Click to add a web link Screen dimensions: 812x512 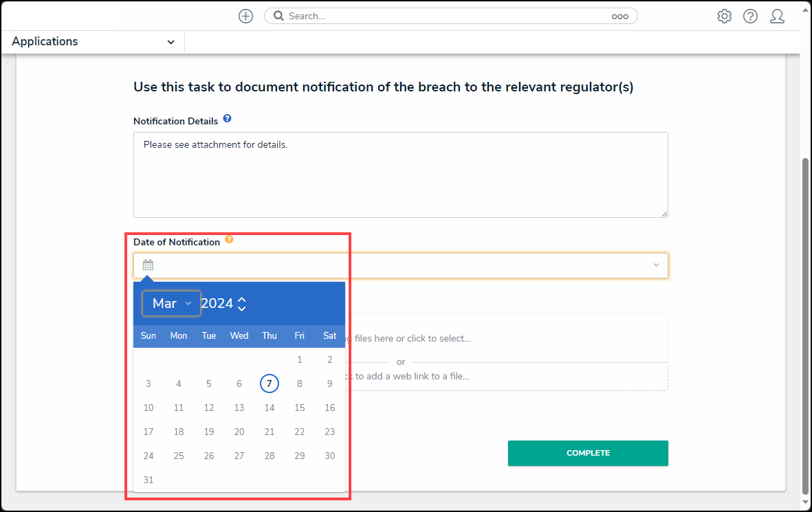413,377
